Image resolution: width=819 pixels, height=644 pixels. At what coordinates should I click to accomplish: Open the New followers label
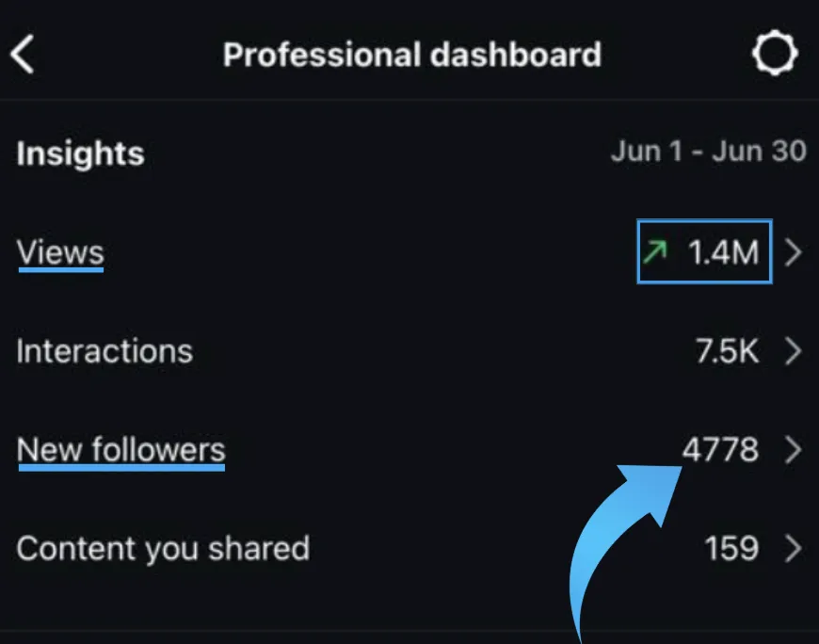121,450
